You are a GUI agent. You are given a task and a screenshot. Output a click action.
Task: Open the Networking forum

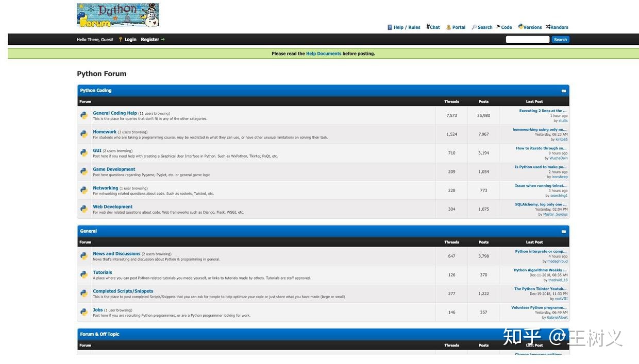(106, 188)
